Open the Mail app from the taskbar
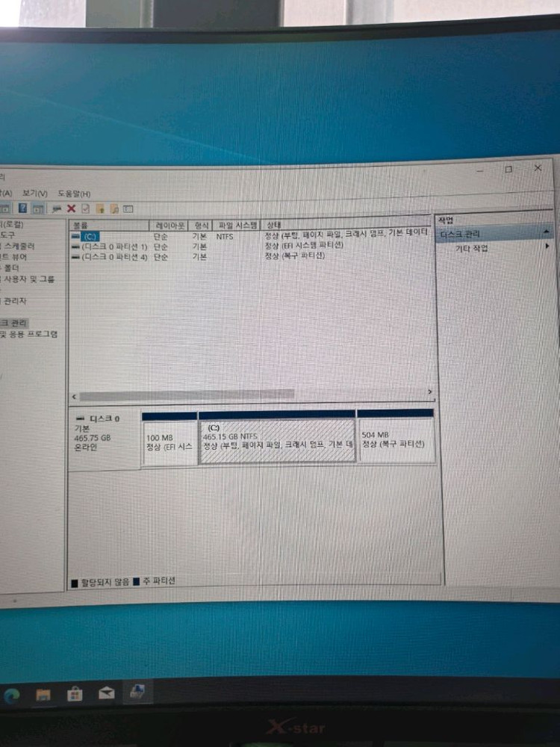The width and height of the screenshot is (560, 747). tap(106, 693)
